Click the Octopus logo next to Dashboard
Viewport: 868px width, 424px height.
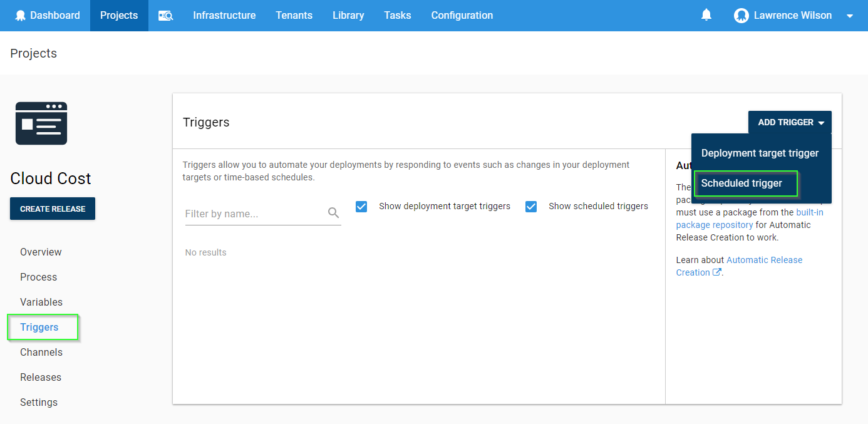(x=21, y=16)
